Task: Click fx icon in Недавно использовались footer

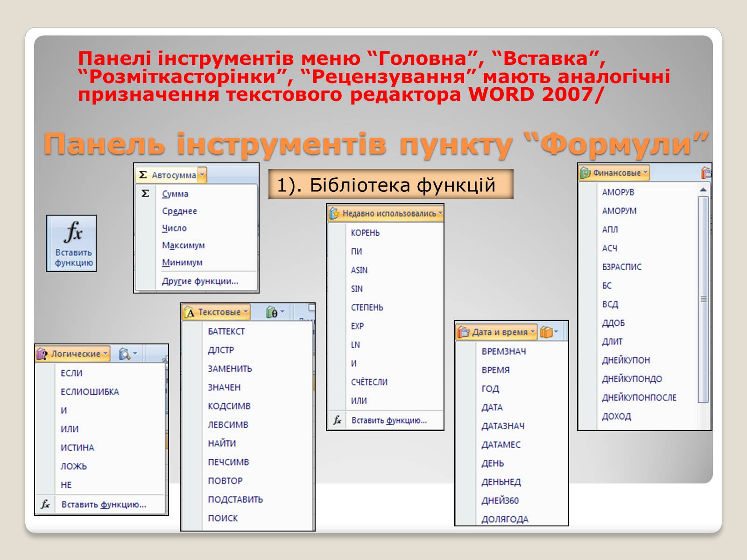Action: 337,420
